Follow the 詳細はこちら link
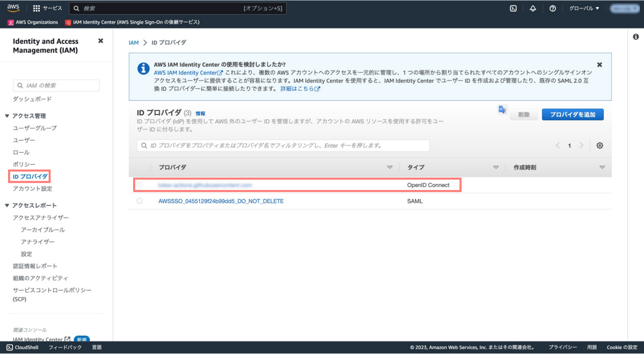 300,89
